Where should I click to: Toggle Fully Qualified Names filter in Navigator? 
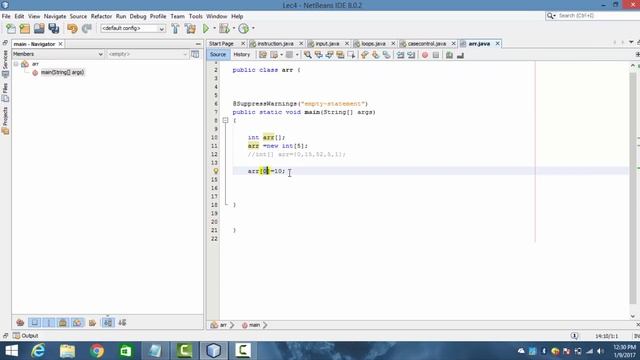[x=92, y=322]
